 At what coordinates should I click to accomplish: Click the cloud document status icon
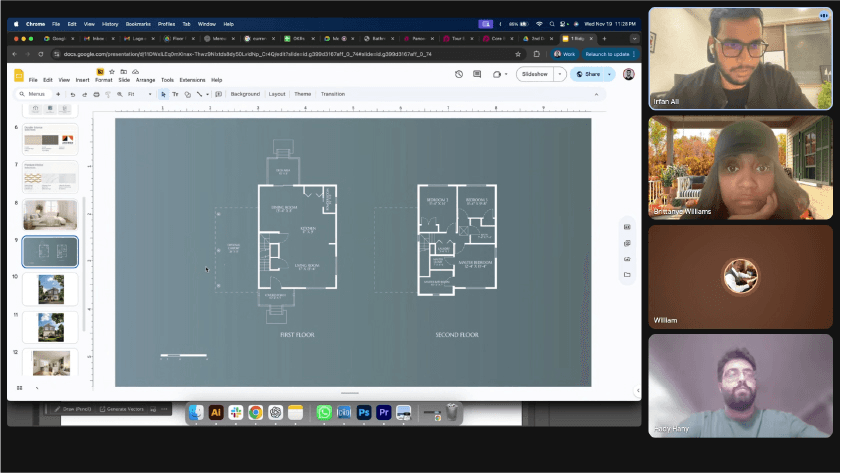[x=136, y=71]
